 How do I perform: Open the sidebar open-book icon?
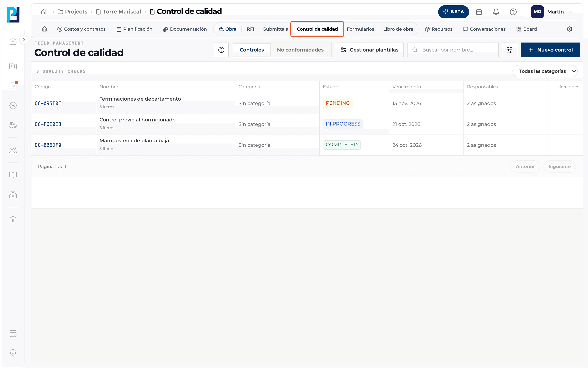pyautogui.click(x=13, y=175)
